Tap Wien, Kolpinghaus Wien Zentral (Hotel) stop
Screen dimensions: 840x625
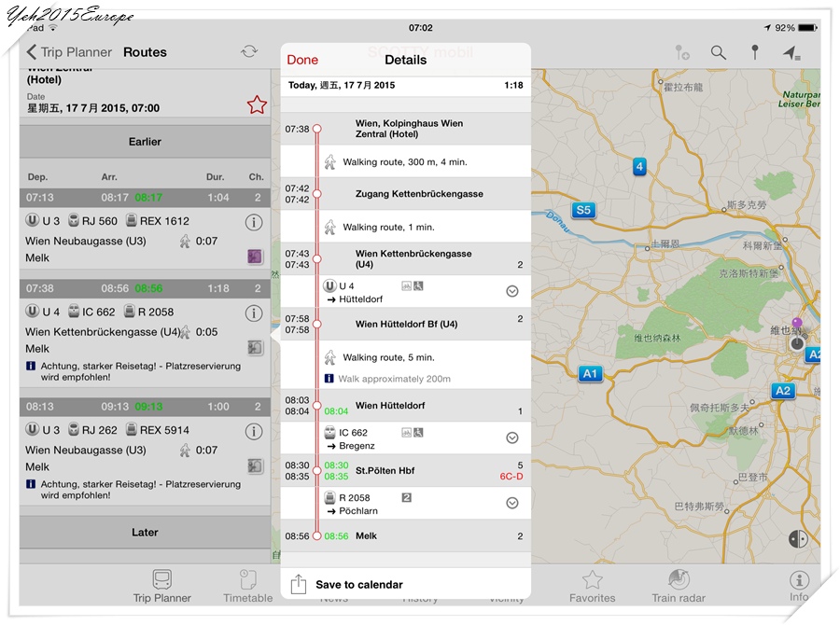coord(405,129)
